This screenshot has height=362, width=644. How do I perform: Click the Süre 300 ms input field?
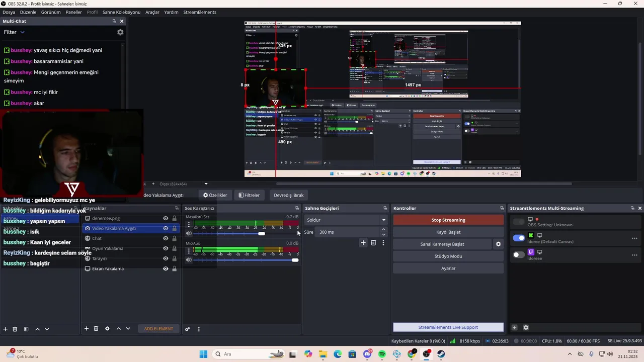[x=349, y=232]
